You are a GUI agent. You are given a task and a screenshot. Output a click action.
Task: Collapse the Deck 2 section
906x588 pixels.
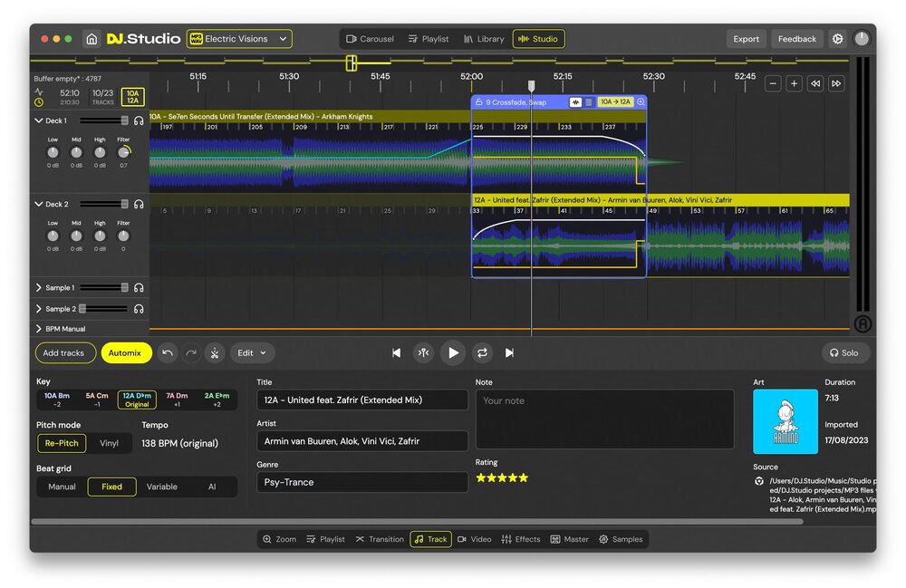[x=38, y=204]
